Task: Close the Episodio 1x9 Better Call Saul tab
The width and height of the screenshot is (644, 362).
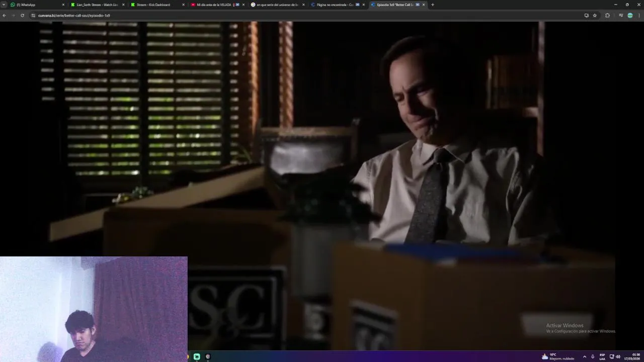Action: (x=424, y=5)
